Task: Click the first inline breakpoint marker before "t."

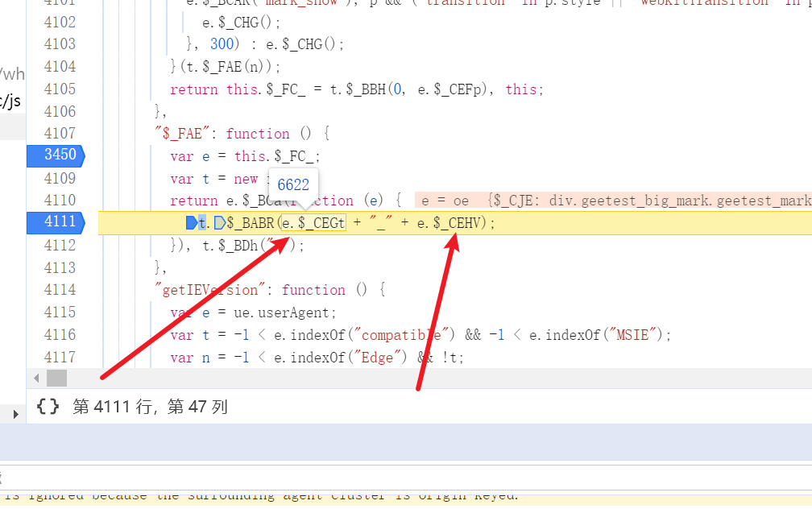Action: 191,223
